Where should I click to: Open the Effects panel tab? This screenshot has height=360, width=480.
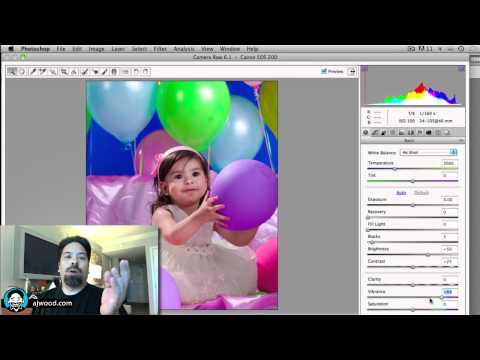pos(419,132)
